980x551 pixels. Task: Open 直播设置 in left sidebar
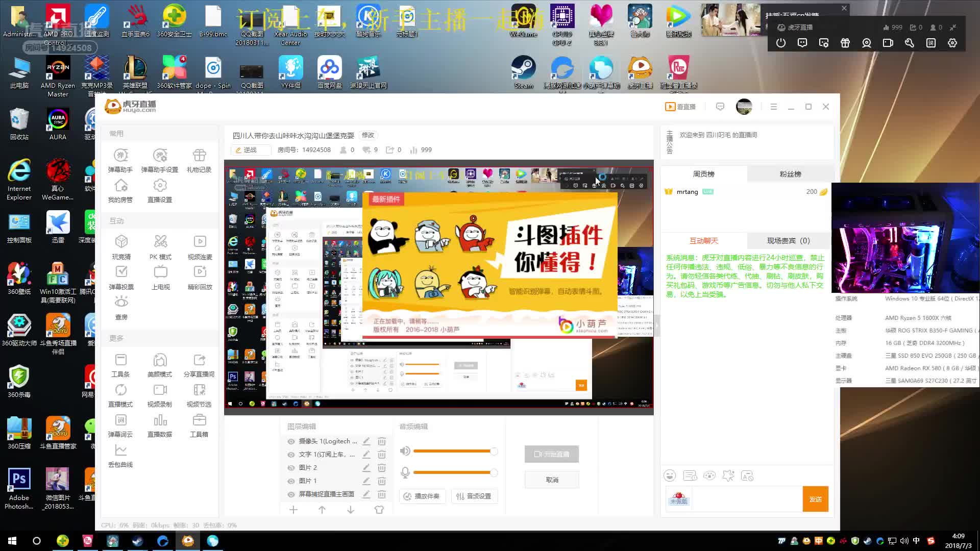(160, 190)
